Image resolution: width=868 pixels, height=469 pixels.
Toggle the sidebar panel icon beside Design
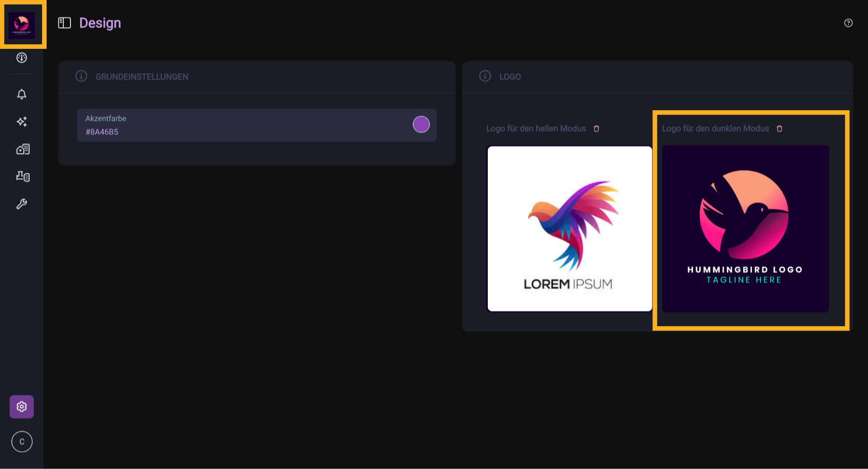click(65, 23)
